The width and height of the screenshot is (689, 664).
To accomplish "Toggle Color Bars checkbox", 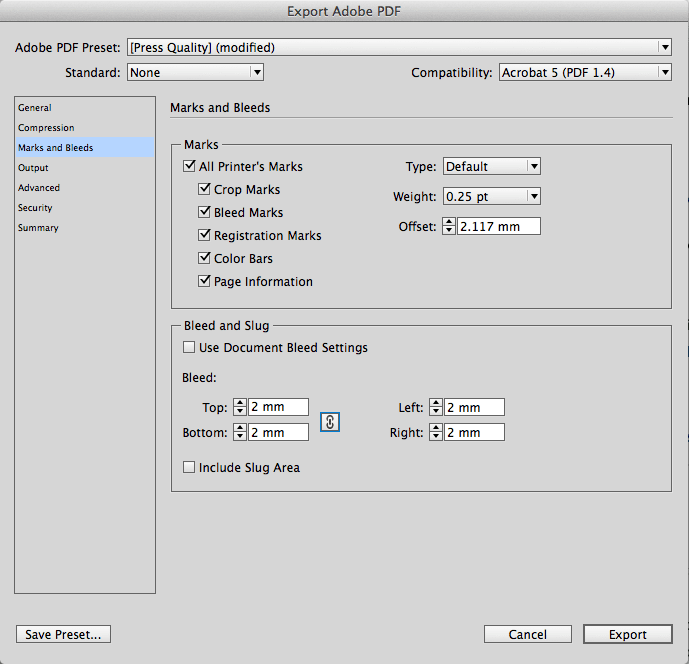I will tap(204, 258).
